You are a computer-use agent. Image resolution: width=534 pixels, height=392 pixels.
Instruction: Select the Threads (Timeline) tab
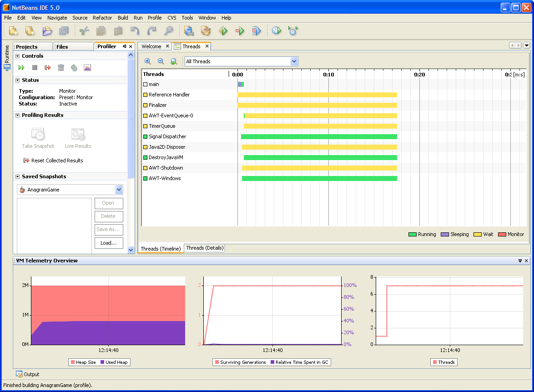coord(161,249)
